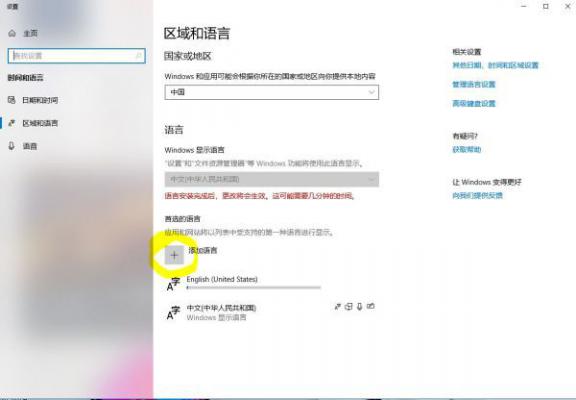Click the date and time sidebar icon
This screenshot has width=576, height=400.
[12, 100]
